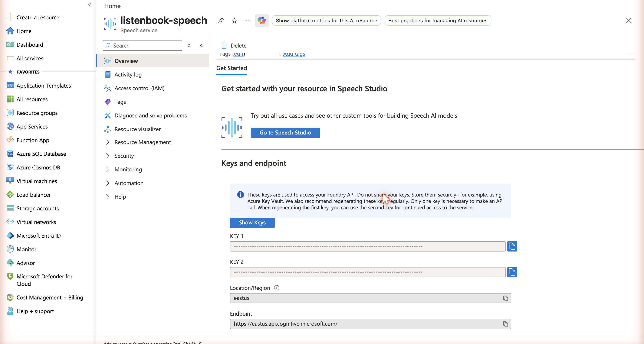This screenshot has width=644, height=344.
Task: Select Overview in the resource menu
Action: coord(152,61)
